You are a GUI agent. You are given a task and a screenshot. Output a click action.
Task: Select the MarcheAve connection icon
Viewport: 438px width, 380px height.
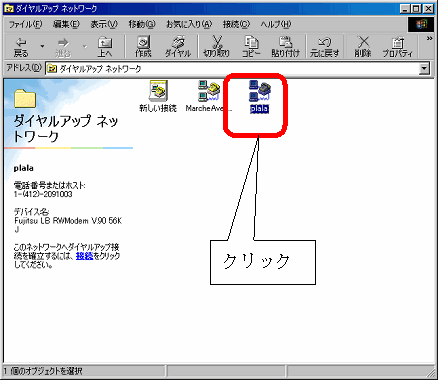(x=209, y=97)
